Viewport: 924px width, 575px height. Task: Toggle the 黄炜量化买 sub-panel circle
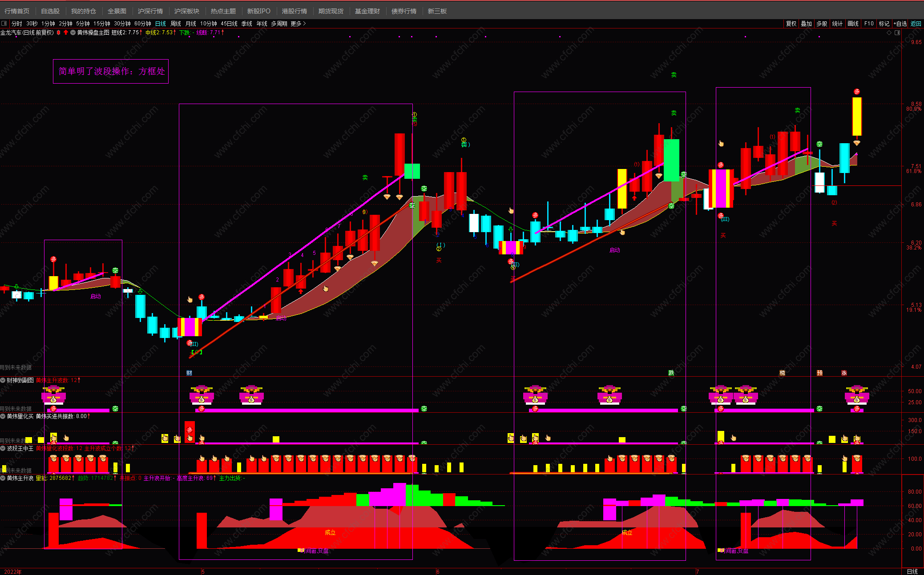[x=3, y=416]
